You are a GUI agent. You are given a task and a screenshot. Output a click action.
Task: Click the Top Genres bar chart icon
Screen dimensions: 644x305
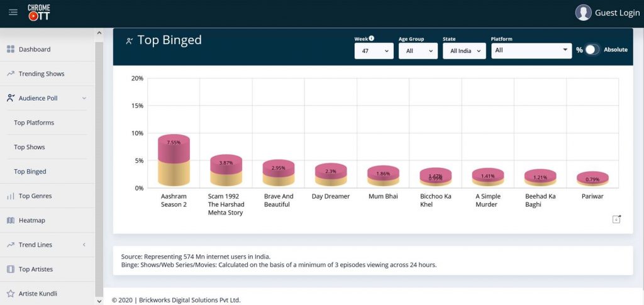click(x=11, y=196)
